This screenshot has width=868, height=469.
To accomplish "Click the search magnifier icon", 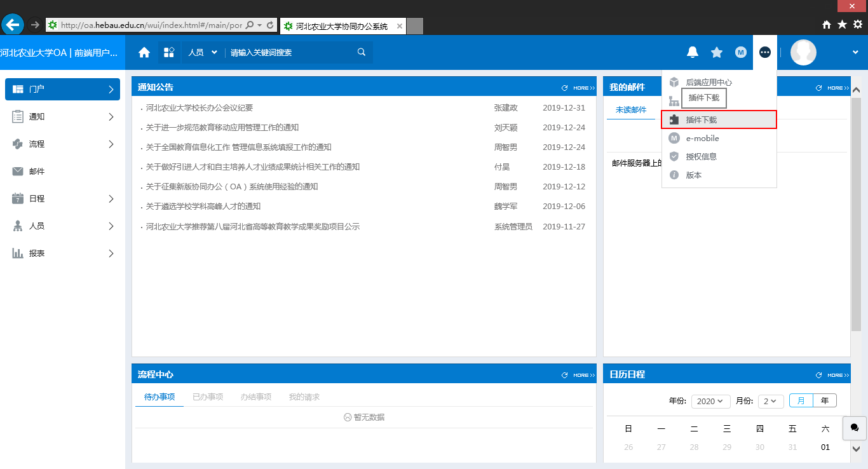I will coord(362,52).
